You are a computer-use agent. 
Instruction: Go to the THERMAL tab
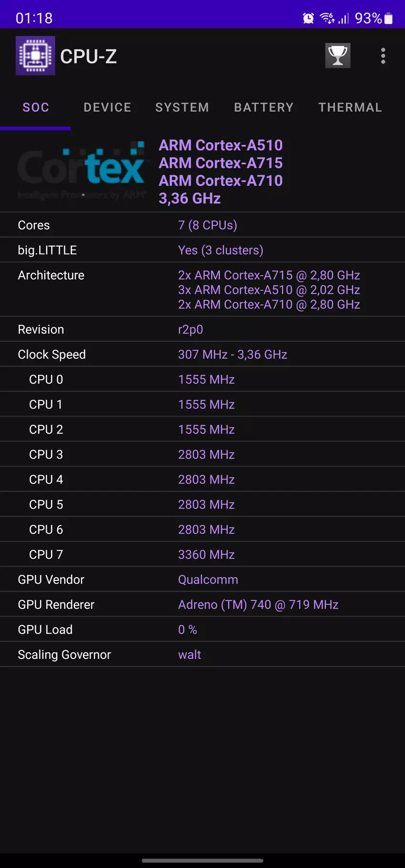(350, 108)
